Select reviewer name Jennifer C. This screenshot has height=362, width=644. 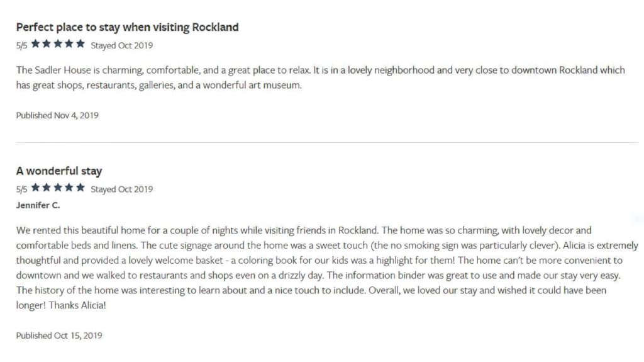point(38,205)
